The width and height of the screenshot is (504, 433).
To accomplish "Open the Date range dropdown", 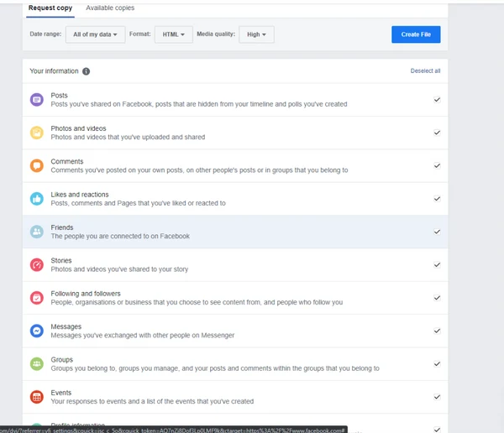I will coord(95,34).
